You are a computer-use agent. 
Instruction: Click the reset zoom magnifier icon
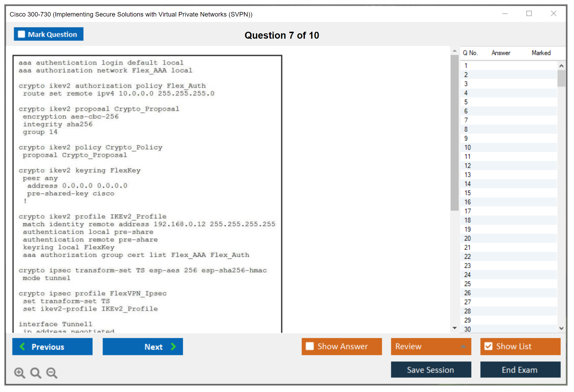tap(36, 373)
